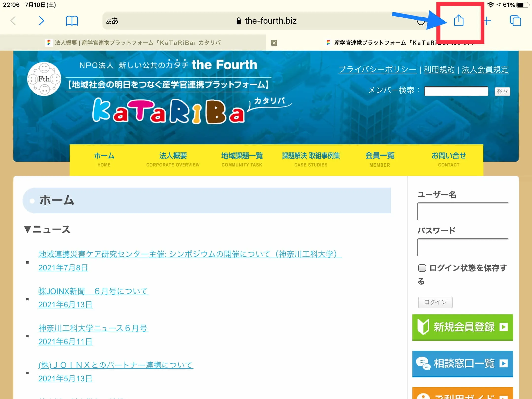Open 株JOINX新聞 6月号 news link
Viewport: 532px width, 399px height.
coord(93,291)
